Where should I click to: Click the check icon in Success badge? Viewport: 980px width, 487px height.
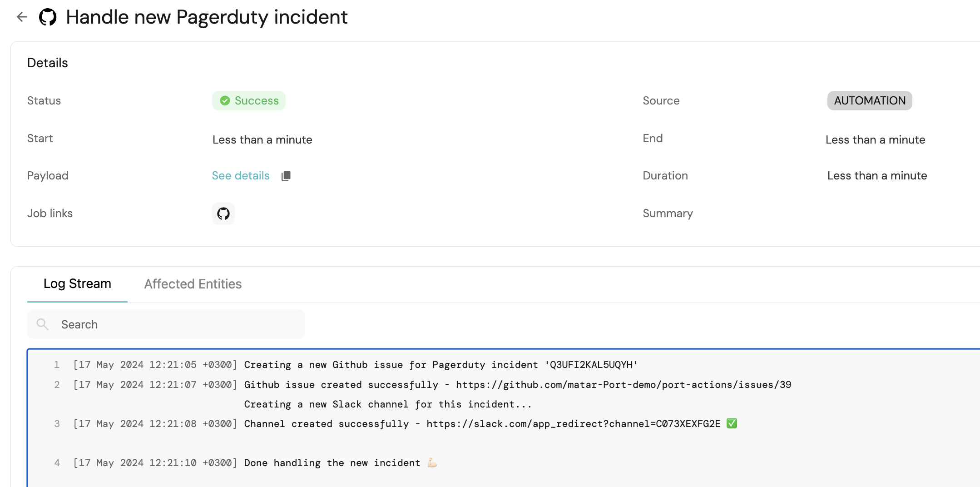pos(225,101)
